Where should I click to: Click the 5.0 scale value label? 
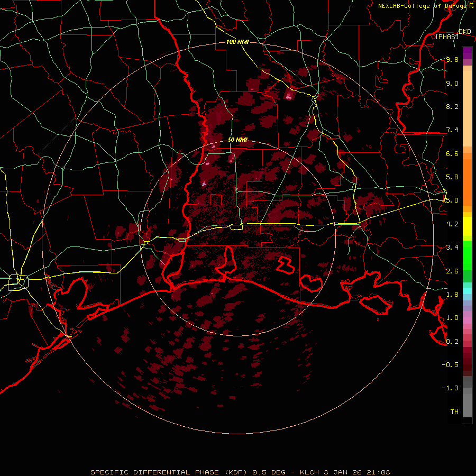pyautogui.click(x=452, y=200)
